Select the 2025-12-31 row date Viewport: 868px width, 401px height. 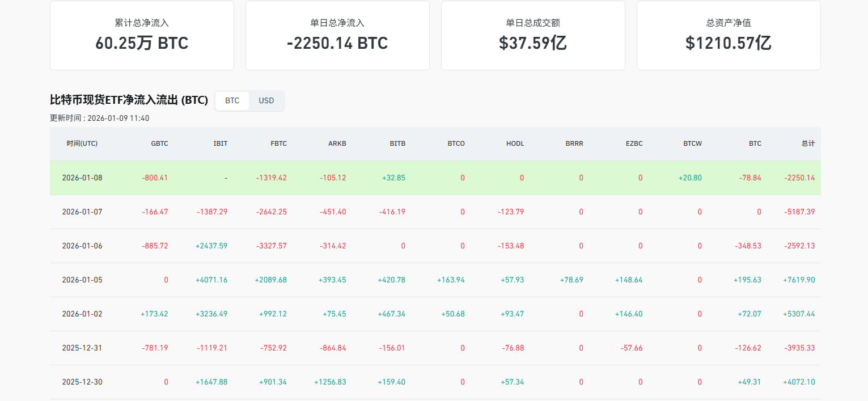point(82,348)
